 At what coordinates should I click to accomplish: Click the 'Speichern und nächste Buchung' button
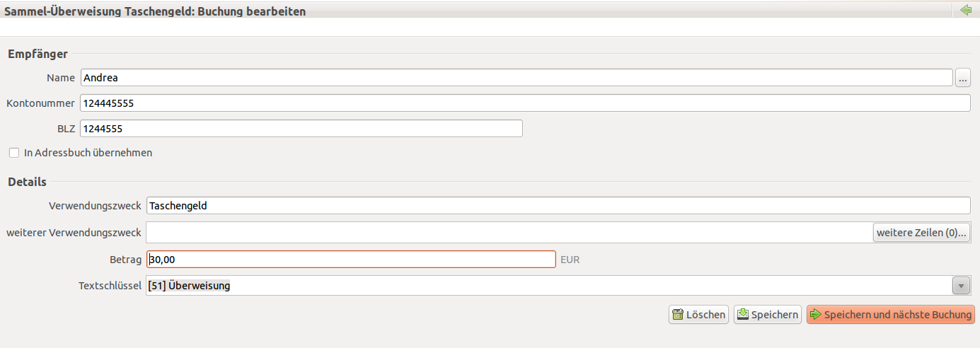[891, 315]
